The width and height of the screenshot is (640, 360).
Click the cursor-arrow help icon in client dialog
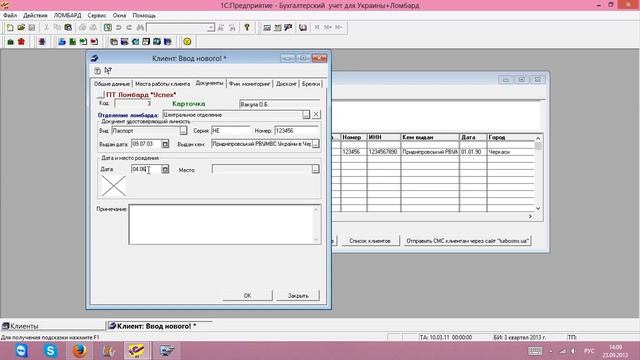108,71
